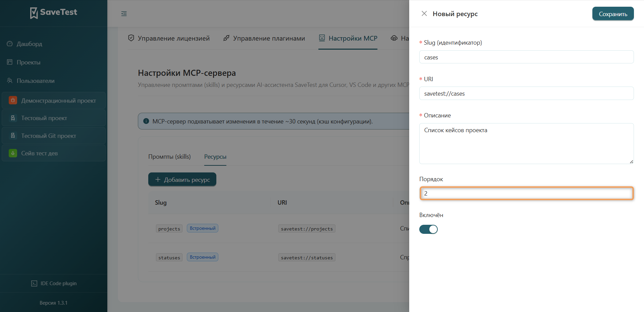
Task: Click the Пользователи sidebar icon
Action: tap(10, 81)
